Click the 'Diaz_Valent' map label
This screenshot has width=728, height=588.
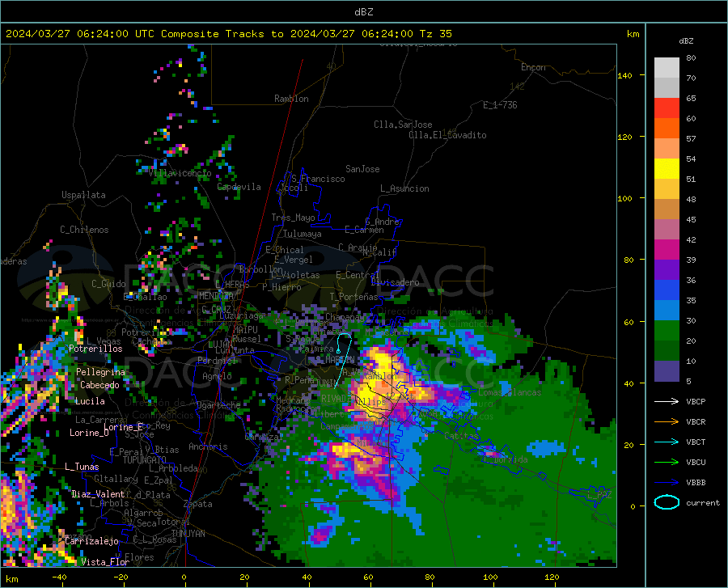tap(98, 494)
